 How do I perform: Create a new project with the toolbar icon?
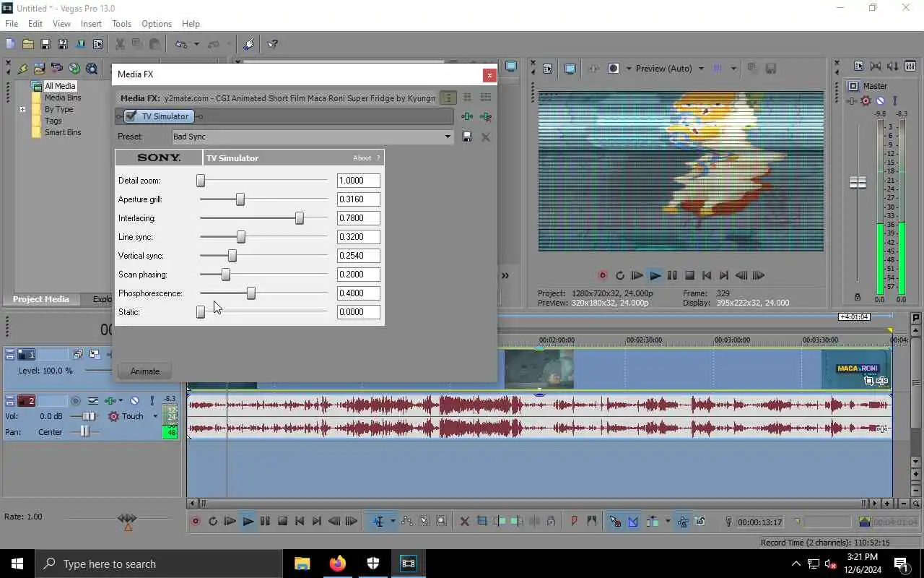pyautogui.click(x=10, y=44)
